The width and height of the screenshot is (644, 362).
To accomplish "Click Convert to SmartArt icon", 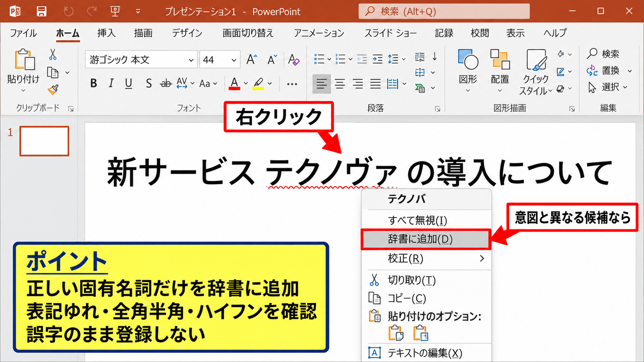I will [x=420, y=88].
